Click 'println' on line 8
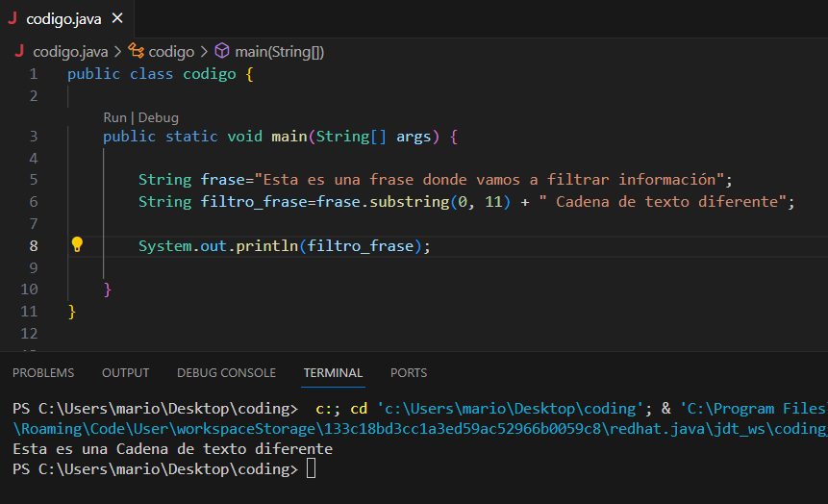 [x=267, y=246]
